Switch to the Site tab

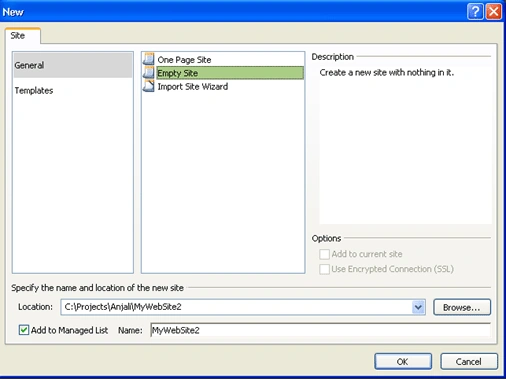point(23,36)
